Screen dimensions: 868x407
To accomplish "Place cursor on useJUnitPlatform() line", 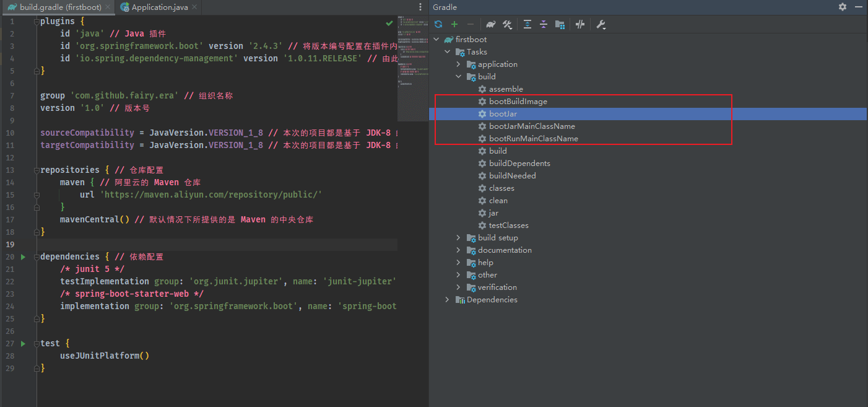I will click(105, 356).
